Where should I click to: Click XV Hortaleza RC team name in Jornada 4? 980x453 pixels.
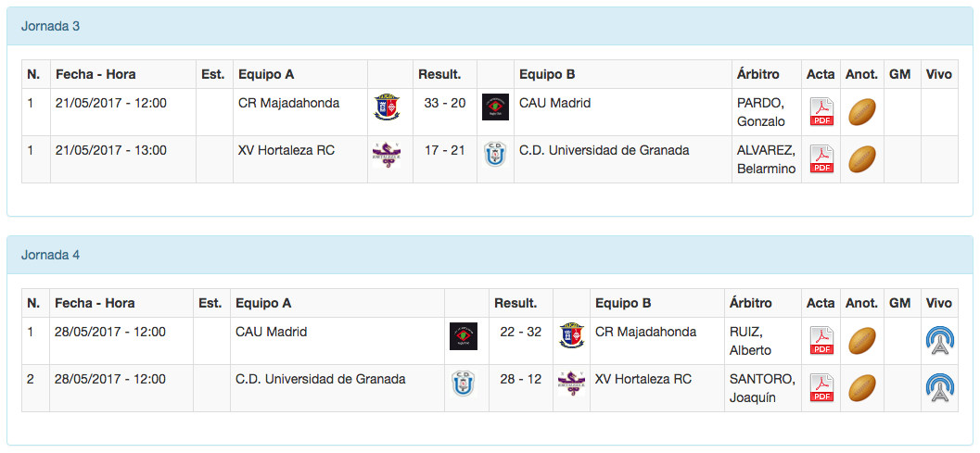pos(643,379)
